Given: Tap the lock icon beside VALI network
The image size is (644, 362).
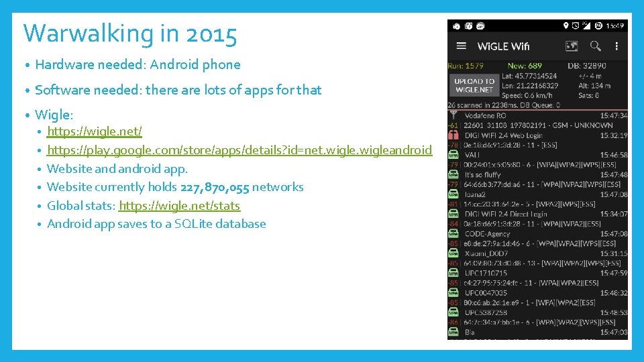Looking at the screenshot, I should point(453,155).
